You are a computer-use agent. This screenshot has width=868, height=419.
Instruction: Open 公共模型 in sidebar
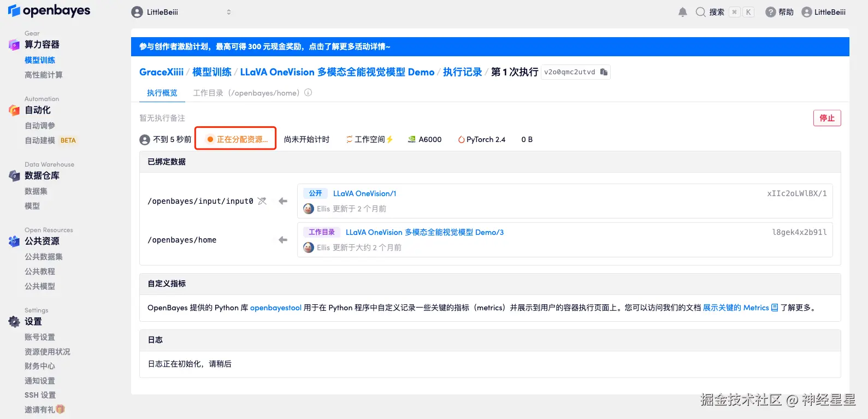(x=40, y=286)
